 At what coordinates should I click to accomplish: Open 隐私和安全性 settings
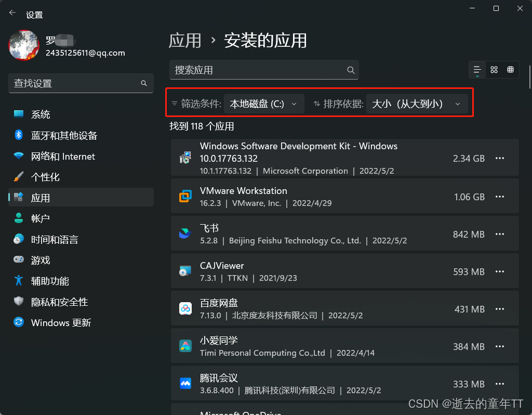point(81,302)
